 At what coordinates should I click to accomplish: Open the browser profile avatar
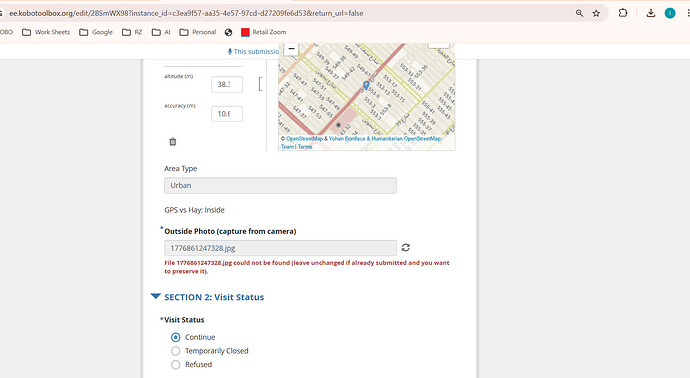(670, 13)
